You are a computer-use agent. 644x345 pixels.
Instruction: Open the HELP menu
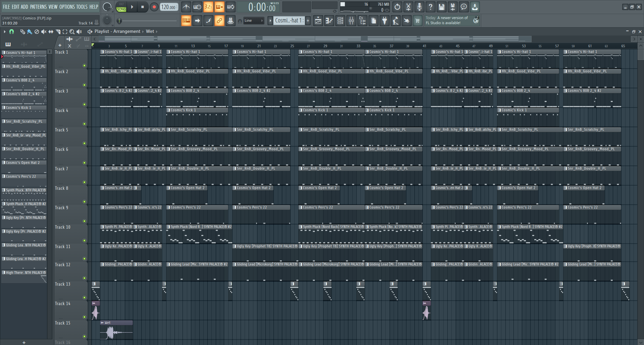(94, 7)
